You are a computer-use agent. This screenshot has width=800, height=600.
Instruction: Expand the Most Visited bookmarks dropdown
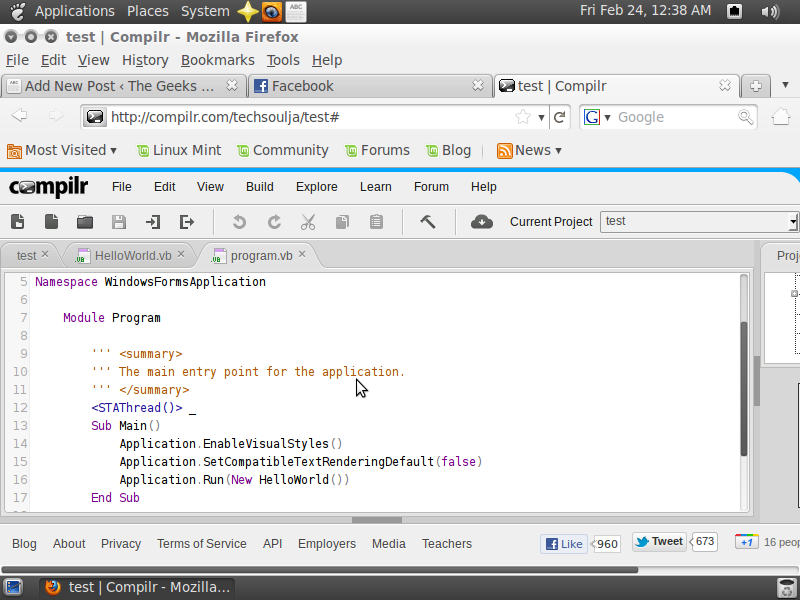113,151
